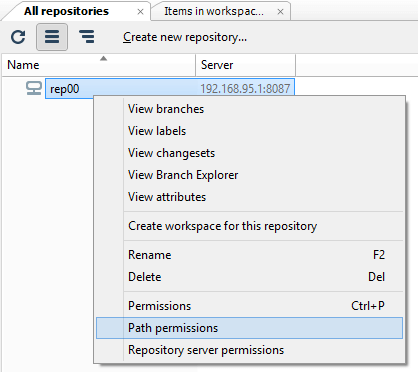Open View Branch Explorer entry
418x372 pixels.
click(249, 175)
